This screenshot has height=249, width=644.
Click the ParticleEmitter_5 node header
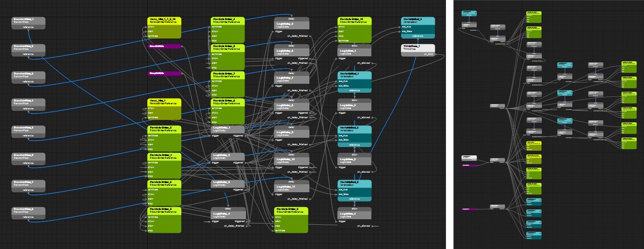tap(164, 129)
